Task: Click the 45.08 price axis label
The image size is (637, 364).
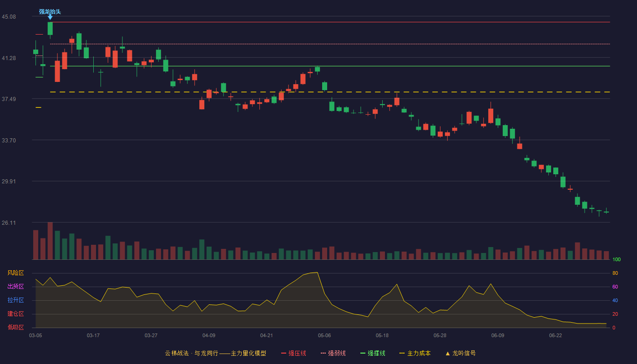Action: click(9, 17)
